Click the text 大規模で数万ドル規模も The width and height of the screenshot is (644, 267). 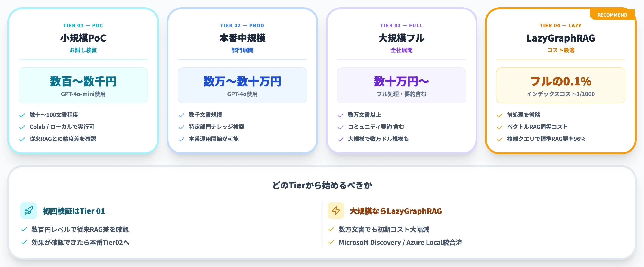click(378, 139)
